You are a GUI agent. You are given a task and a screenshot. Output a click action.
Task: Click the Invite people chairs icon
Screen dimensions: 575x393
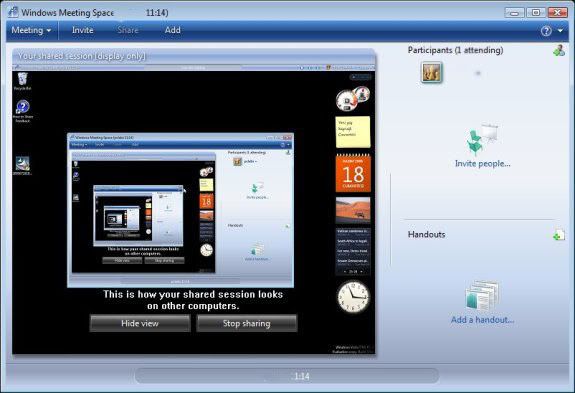pyautogui.click(x=483, y=139)
